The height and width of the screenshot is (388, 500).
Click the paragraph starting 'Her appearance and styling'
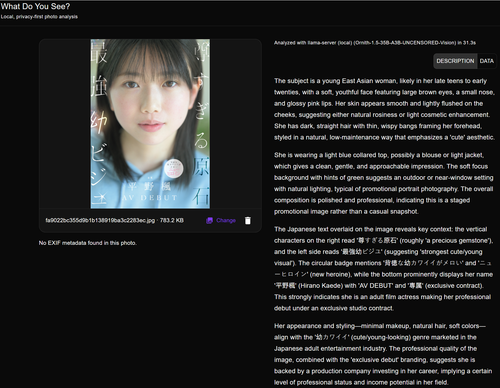[383, 354]
